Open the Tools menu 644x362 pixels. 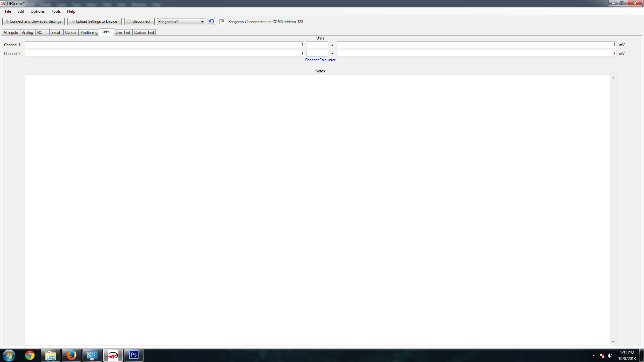click(56, 11)
